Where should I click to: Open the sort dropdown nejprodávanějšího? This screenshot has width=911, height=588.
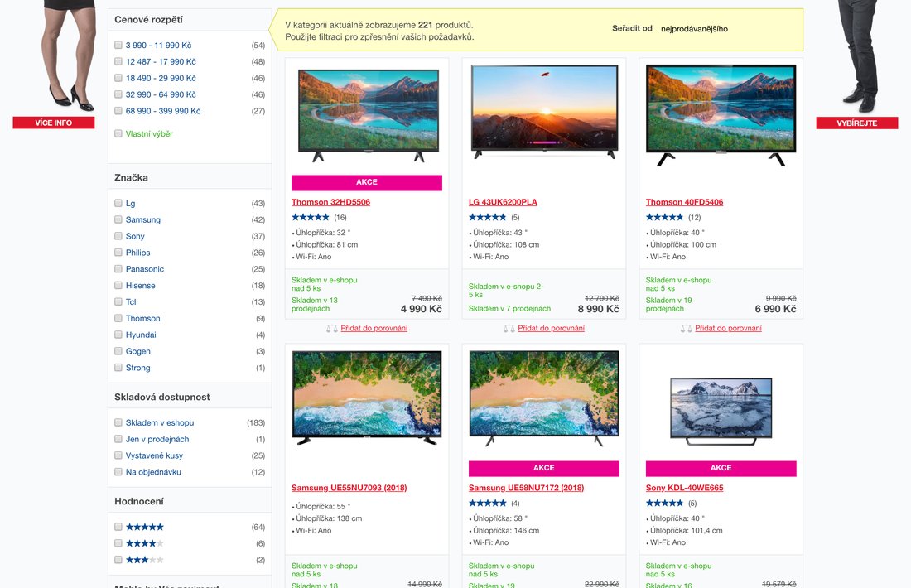coord(694,28)
